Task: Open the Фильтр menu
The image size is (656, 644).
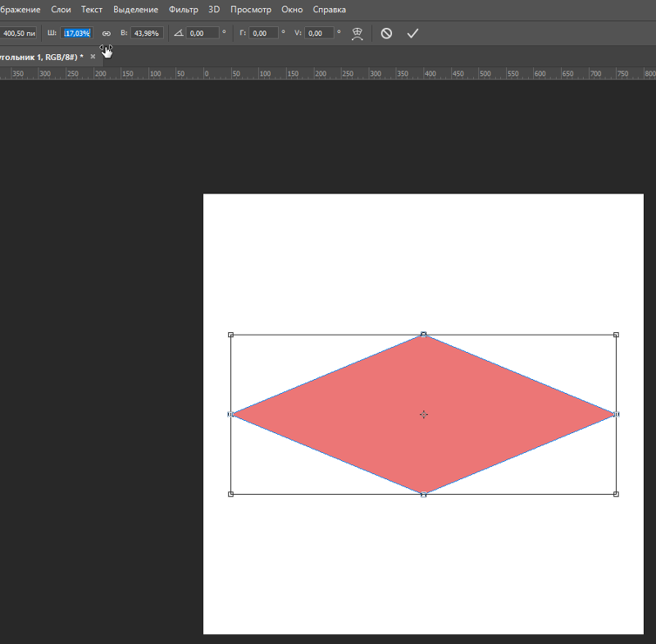Action: [183, 10]
